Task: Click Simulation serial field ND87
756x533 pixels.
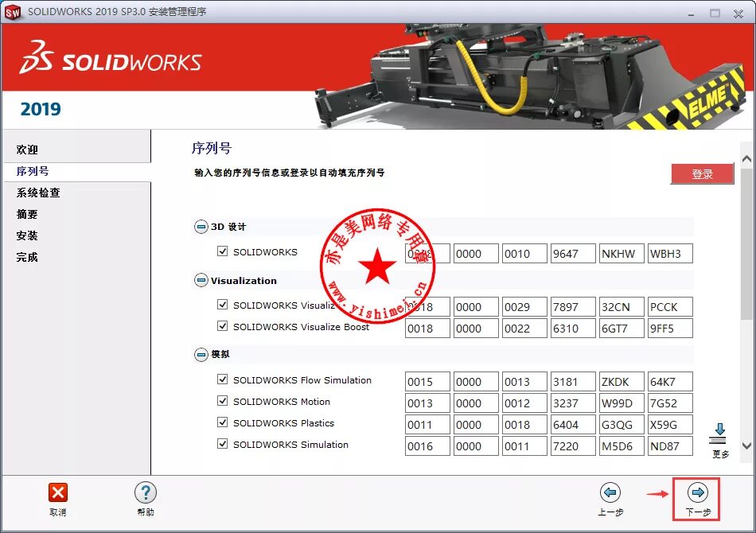Action: (x=670, y=445)
